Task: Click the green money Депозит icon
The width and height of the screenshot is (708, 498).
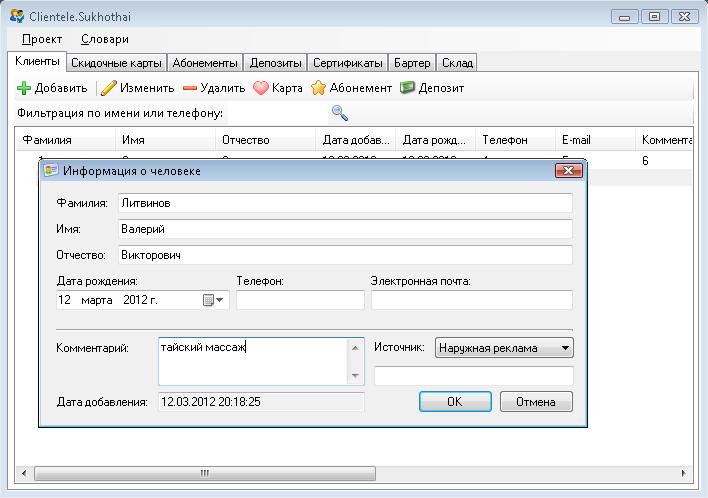Action: [407, 88]
